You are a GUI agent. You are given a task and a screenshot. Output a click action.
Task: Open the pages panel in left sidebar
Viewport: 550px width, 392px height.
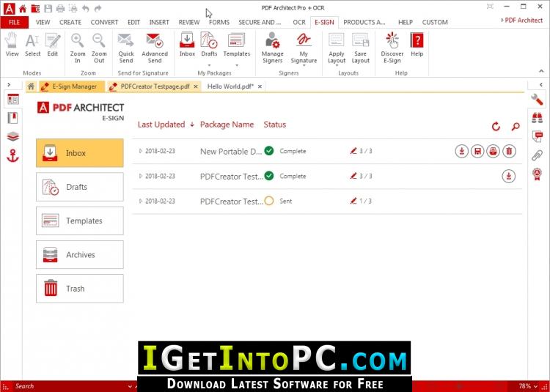(x=13, y=100)
